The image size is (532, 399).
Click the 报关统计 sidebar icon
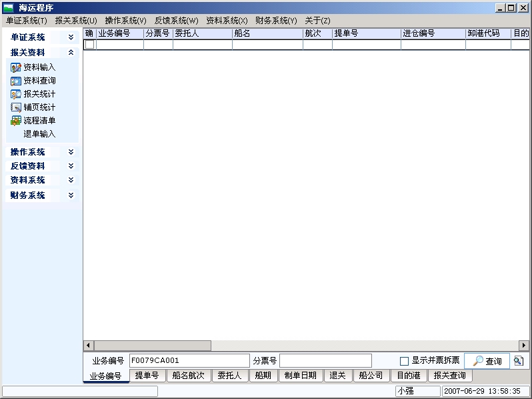pos(15,94)
